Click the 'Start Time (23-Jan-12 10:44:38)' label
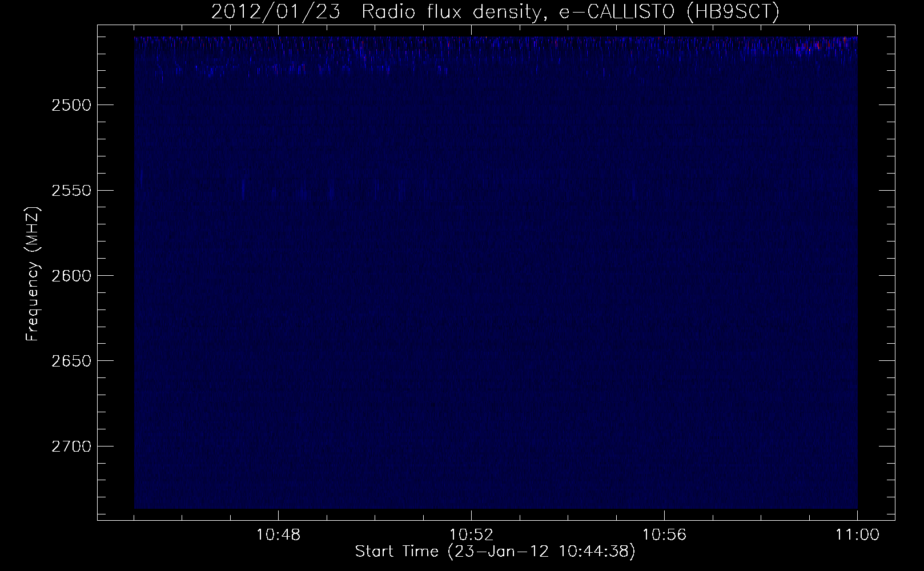924x571 pixels. (x=495, y=552)
